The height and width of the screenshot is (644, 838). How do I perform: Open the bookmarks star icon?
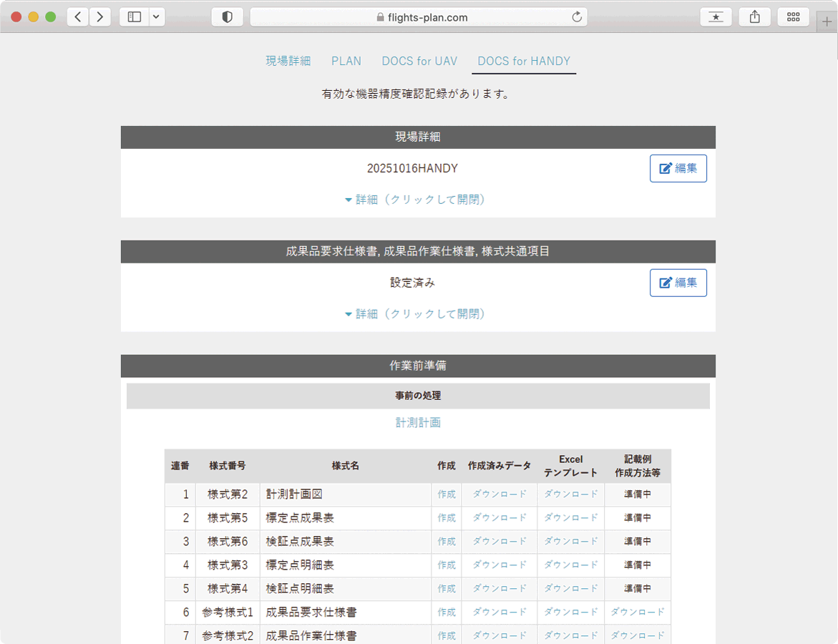[716, 17]
